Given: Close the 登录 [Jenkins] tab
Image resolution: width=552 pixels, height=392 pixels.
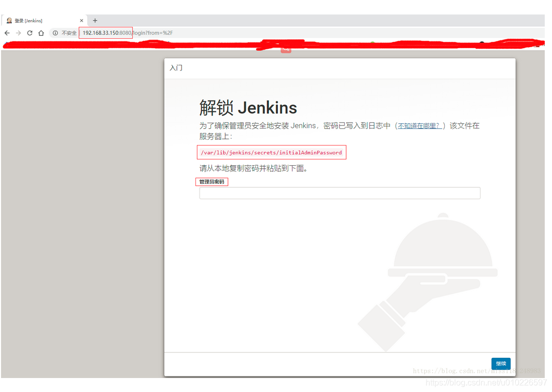Looking at the screenshot, I should (82, 21).
